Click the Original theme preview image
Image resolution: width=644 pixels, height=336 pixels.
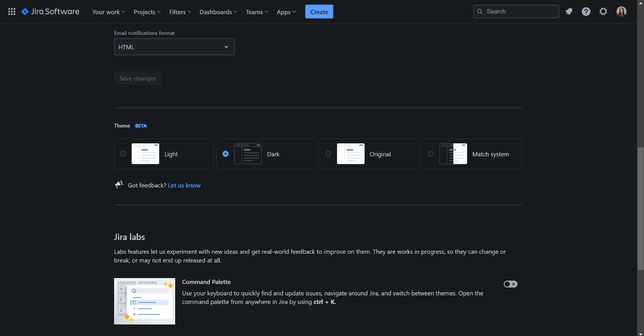coord(351,153)
